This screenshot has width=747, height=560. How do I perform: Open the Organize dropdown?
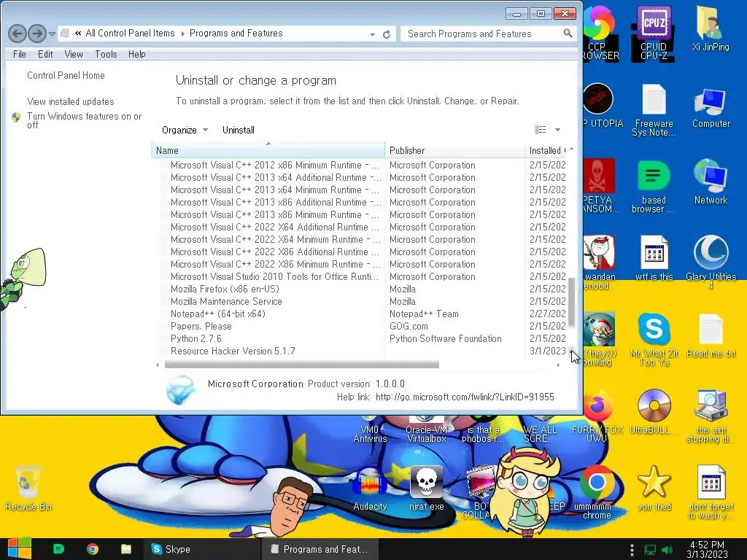(185, 130)
